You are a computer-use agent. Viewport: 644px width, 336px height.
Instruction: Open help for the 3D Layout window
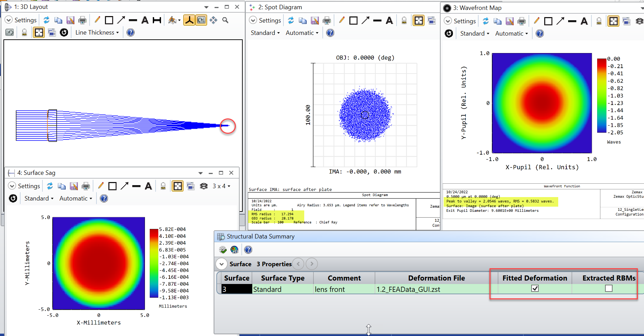131,33
